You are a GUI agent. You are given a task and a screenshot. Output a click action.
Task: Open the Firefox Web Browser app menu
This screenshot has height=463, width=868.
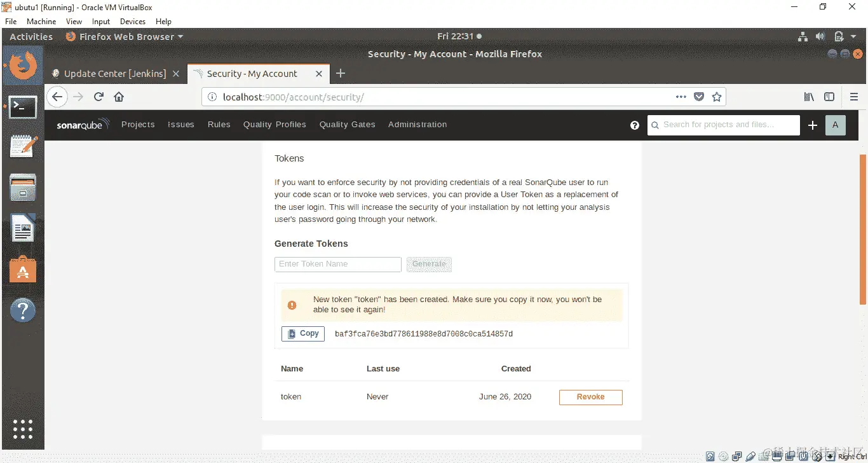[x=125, y=37]
